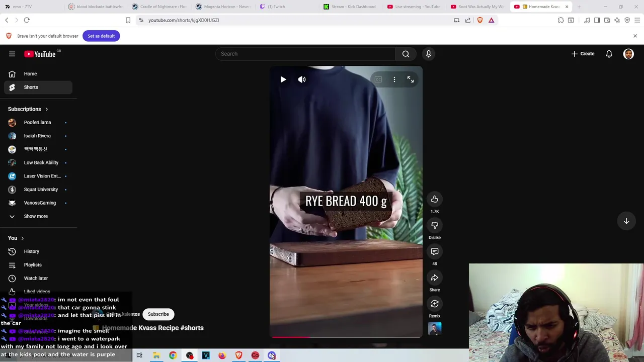The image size is (644, 362).
Task: Open Brave Wallet icon
Action: [x=607, y=20]
